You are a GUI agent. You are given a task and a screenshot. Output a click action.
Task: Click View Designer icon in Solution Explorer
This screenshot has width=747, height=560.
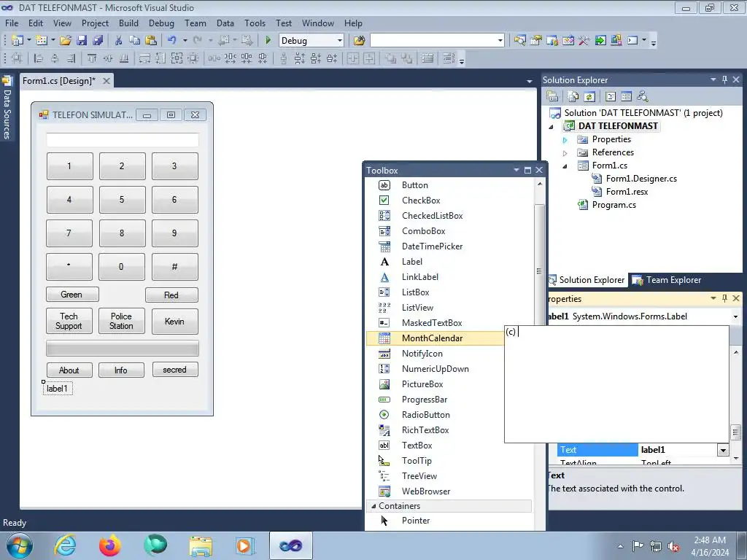[627, 96]
